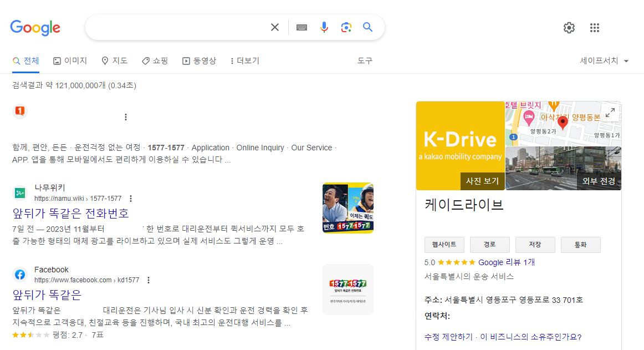The height and width of the screenshot is (350, 644).
Task: Click the red favicon of the first result
Action: click(20, 111)
